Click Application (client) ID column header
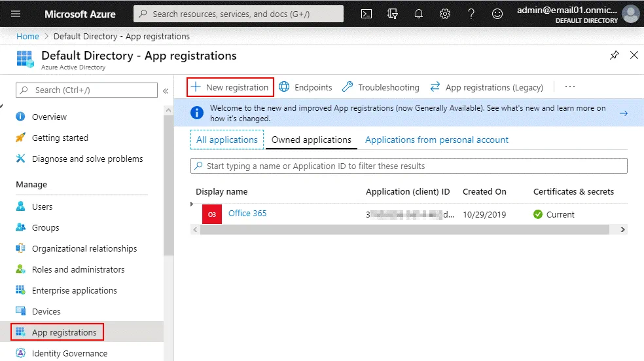The image size is (644, 361). pos(408,191)
